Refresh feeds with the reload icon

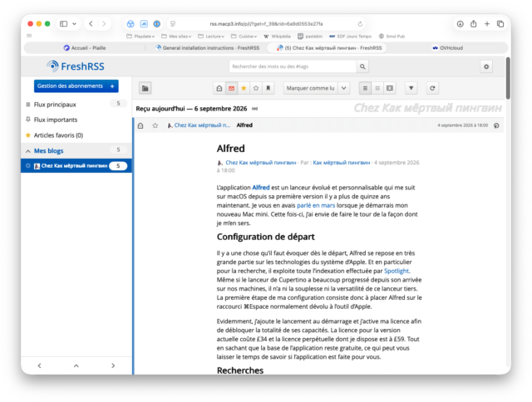tap(432, 89)
